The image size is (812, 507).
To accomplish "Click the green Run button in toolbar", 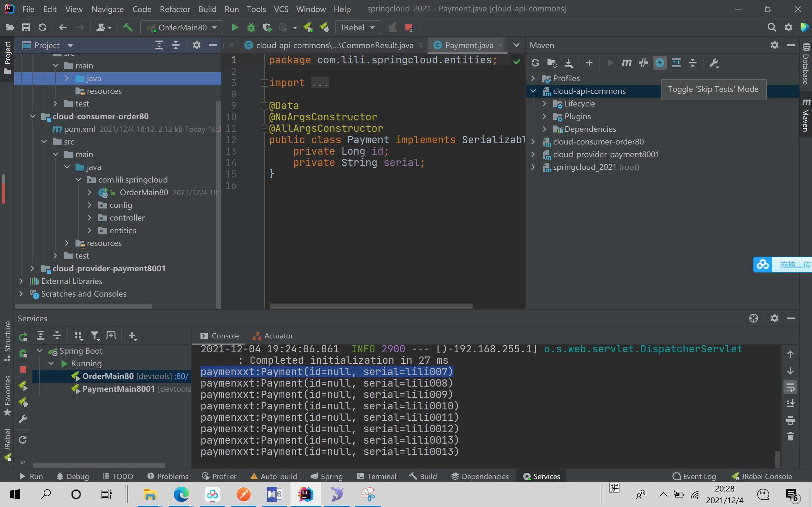I will (x=235, y=28).
